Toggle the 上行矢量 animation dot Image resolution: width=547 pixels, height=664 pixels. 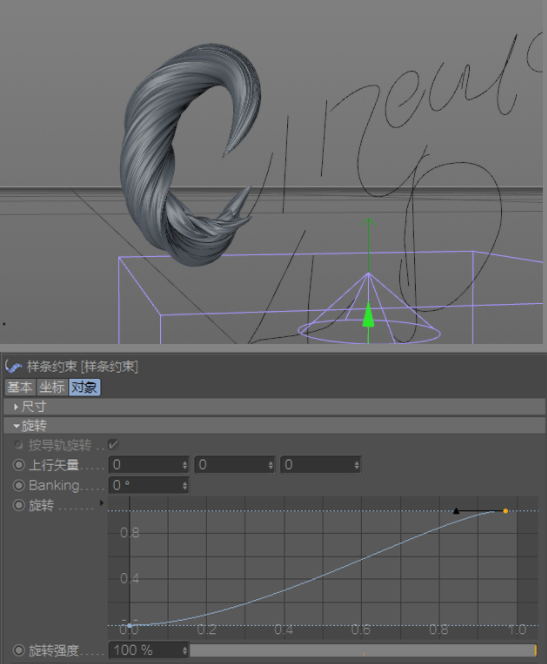(x=19, y=465)
